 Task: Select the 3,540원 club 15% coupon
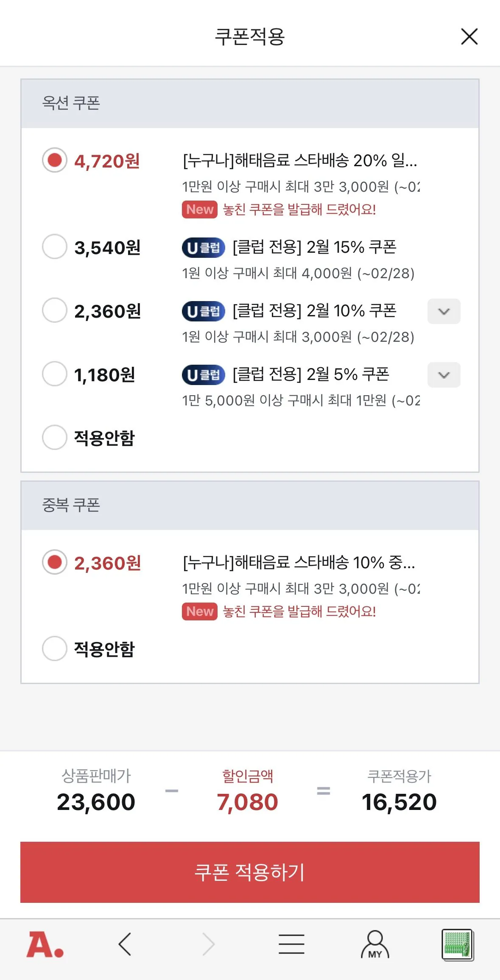[55, 246]
